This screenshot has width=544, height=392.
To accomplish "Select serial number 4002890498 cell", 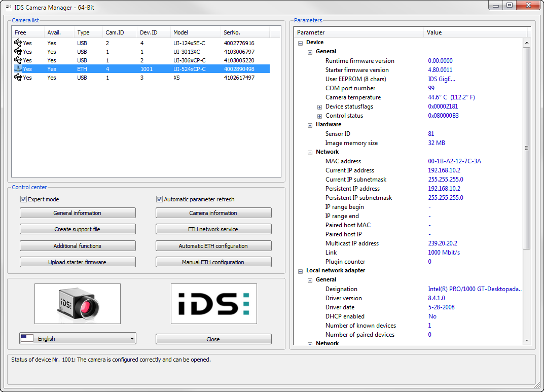I will pos(239,69).
